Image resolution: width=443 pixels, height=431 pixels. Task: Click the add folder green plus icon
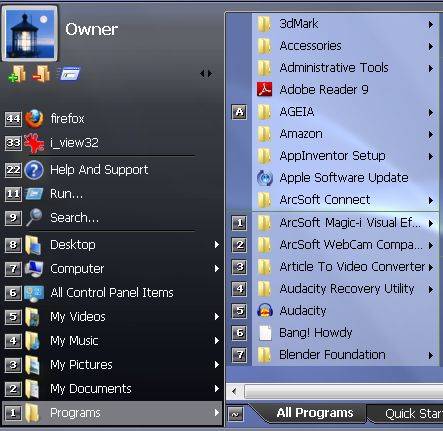pos(17,74)
